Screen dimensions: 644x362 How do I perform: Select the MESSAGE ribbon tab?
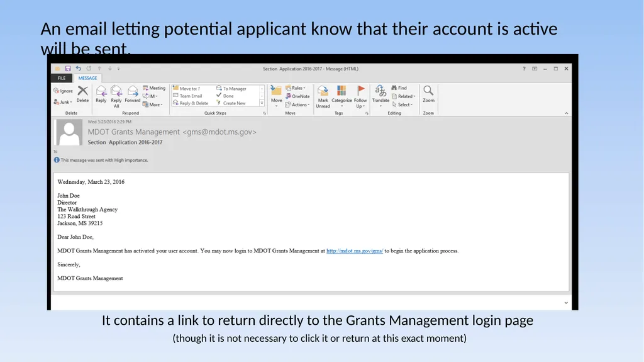click(87, 78)
